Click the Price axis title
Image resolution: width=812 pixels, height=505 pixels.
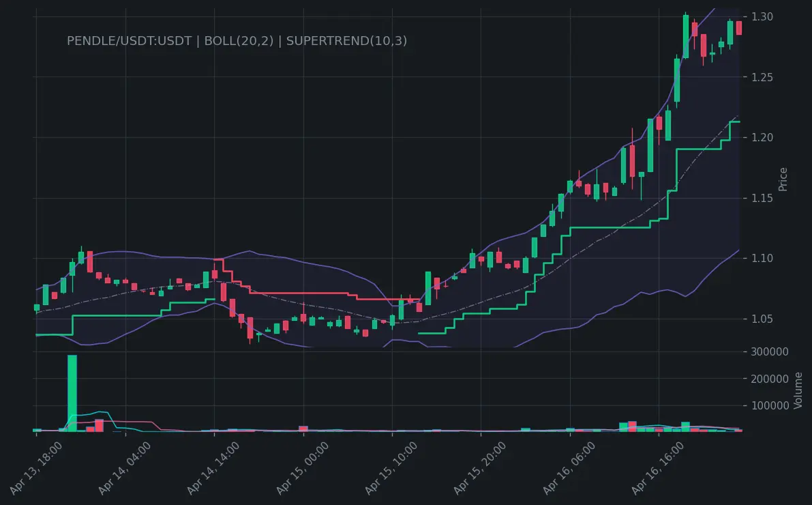pyautogui.click(x=783, y=179)
